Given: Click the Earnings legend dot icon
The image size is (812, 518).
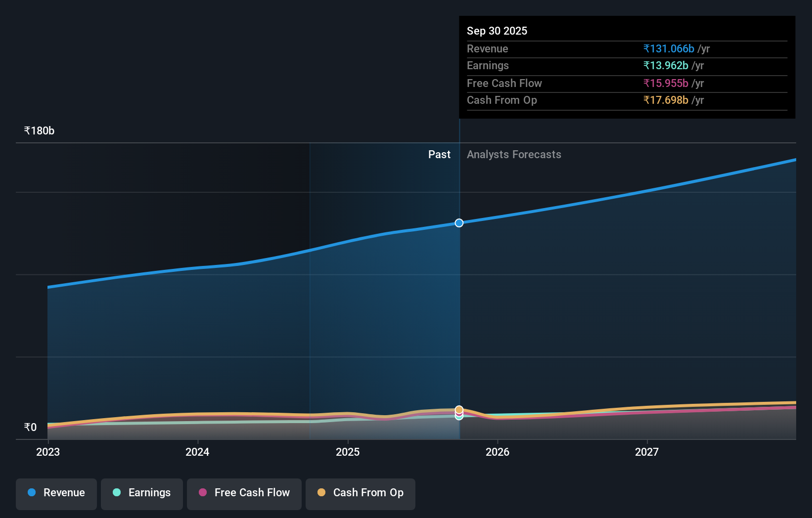Looking at the screenshot, I should (116, 493).
